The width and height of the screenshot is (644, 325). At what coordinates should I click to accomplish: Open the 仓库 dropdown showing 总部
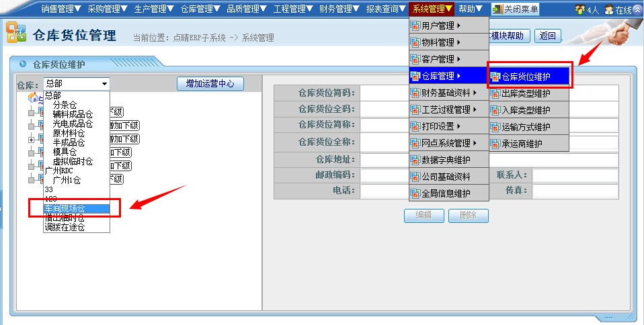76,84
